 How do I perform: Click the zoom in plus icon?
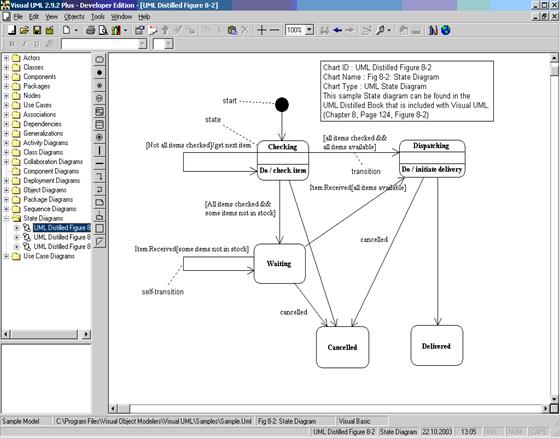261,30
